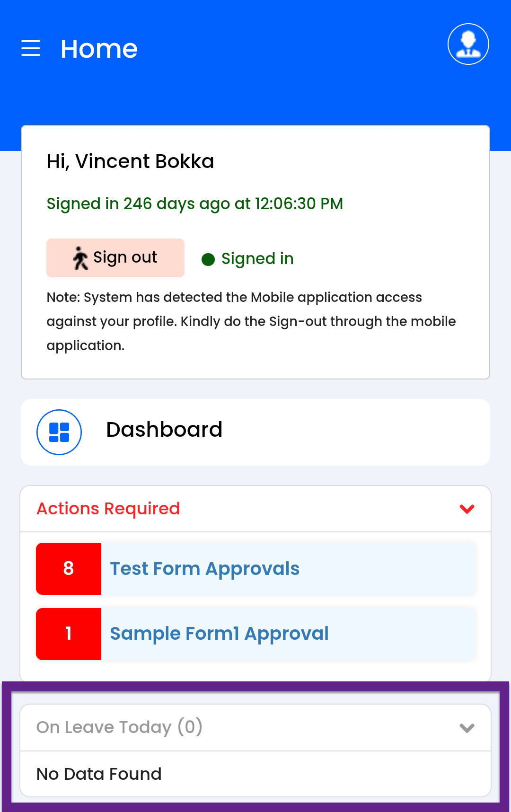Click the green signed-in status dot

[x=208, y=259]
